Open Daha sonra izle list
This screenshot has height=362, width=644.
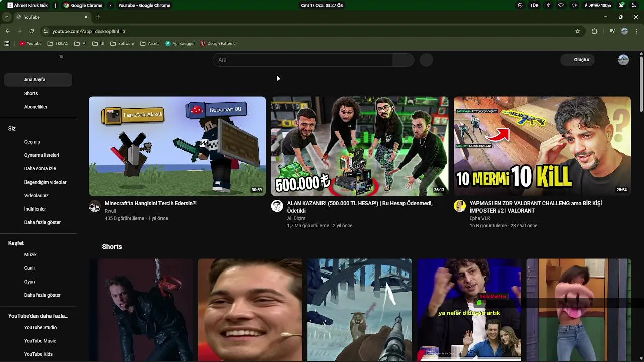pos(38,168)
